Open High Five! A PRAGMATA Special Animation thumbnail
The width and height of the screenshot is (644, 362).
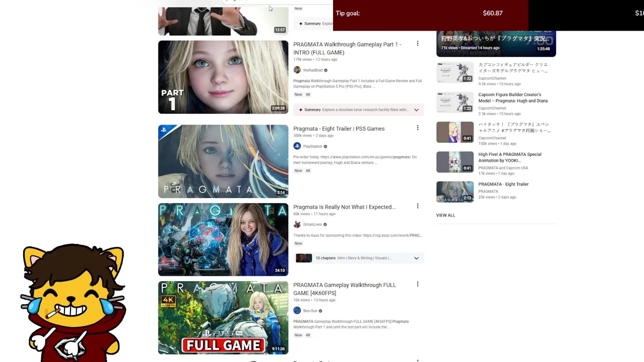click(455, 162)
